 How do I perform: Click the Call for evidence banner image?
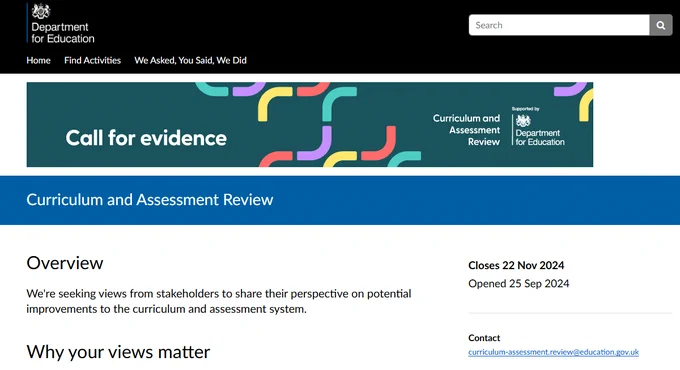pyautogui.click(x=310, y=124)
